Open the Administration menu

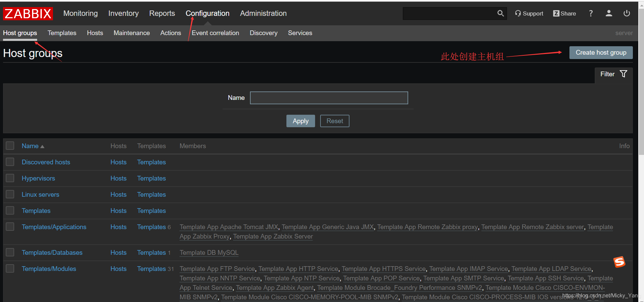(x=263, y=13)
